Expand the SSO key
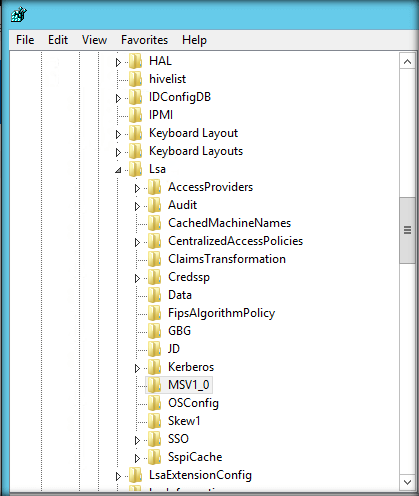Screen dimensions: 419x496 pyautogui.click(x=137, y=440)
